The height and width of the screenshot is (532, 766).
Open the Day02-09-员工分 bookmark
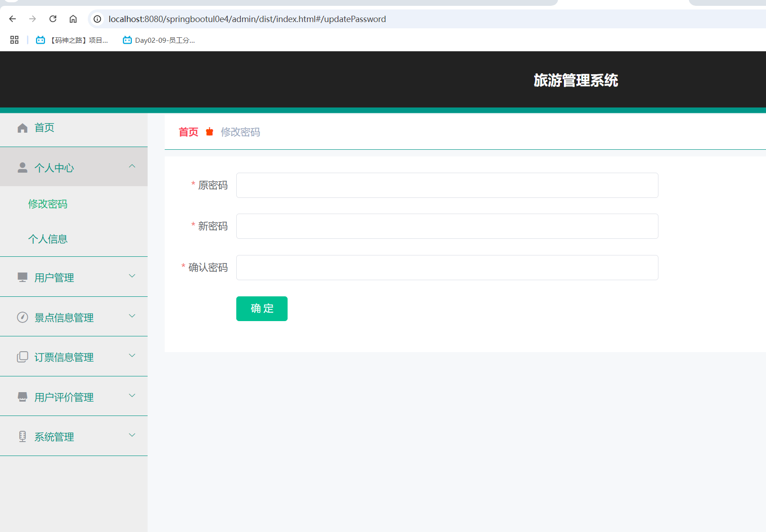(x=158, y=40)
